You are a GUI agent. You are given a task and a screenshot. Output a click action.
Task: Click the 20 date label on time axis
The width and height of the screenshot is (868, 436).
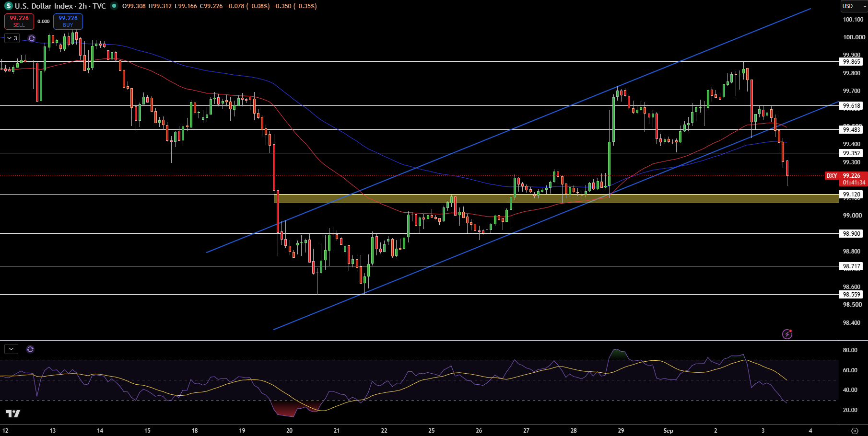[x=289, y=431]
